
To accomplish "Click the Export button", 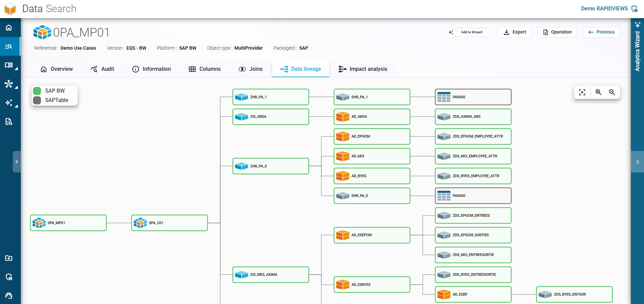I will coord(515,32).
